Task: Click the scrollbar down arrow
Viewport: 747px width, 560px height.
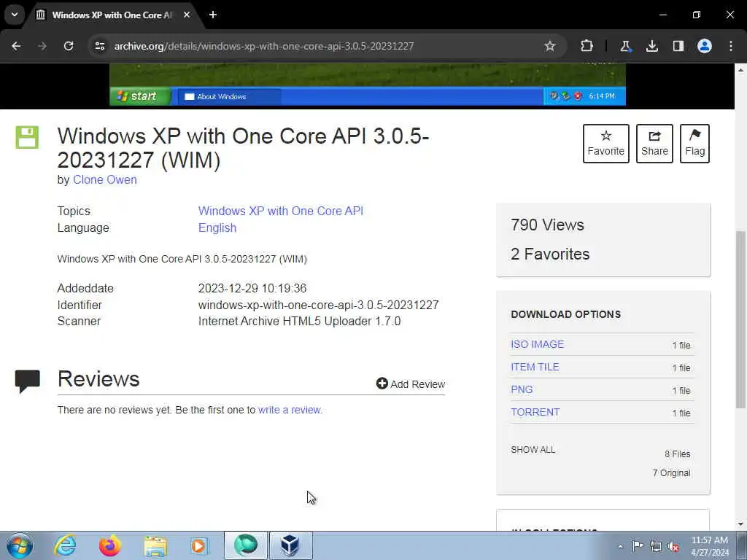Action: (x=741, y=524)
